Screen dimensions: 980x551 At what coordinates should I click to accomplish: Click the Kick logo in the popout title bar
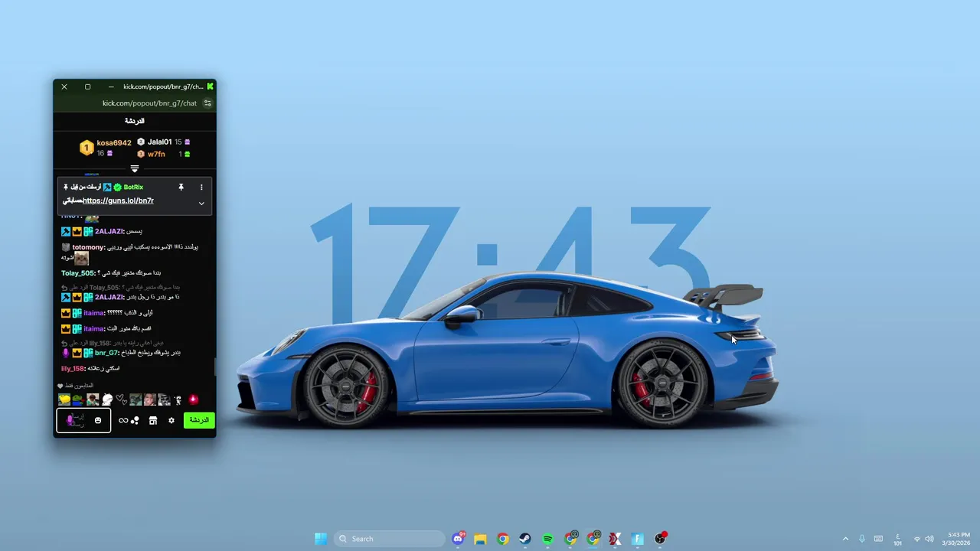pyautogui.click(x=211, y=86)
